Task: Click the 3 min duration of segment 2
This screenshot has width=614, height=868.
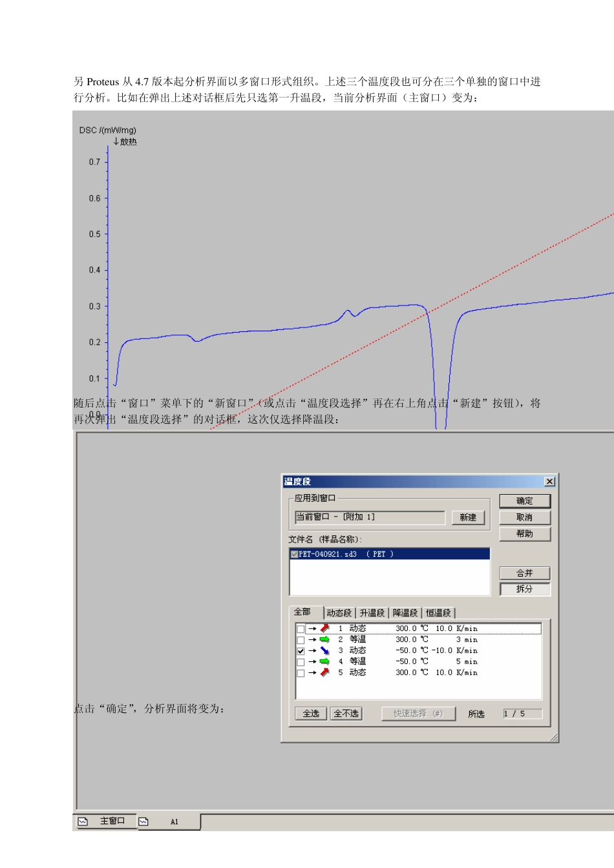Action: click(467, 639)
